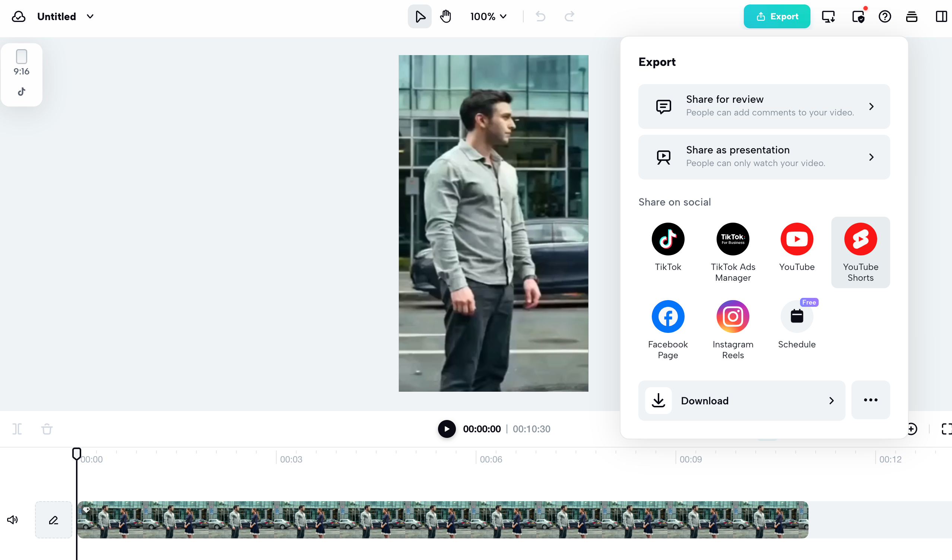Image resolution: width=952 pixels, height=560 pixels.
Task: Open the zoom percentage dropdown
Action: click(x=488, y=16)
